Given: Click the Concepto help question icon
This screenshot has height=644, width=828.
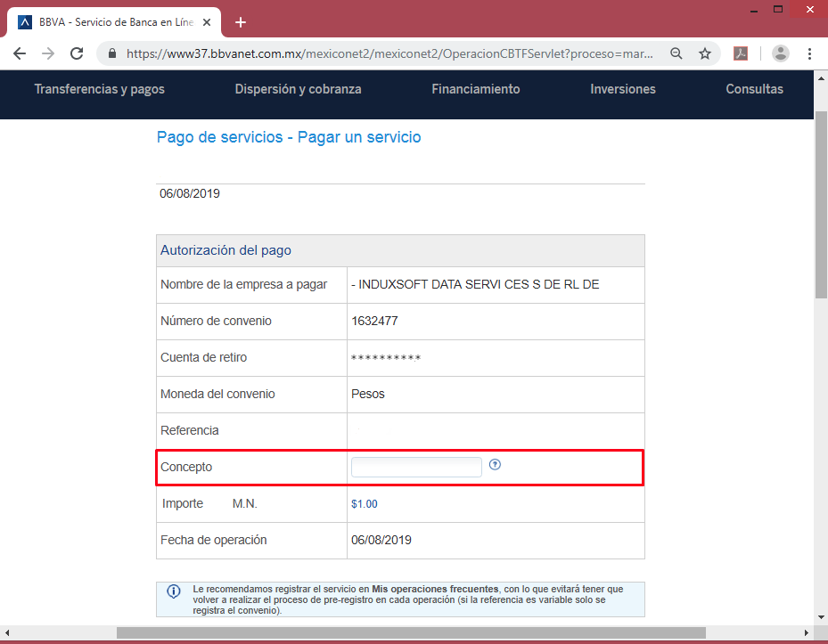Looking at the screenshot, I should pos(496,464).
